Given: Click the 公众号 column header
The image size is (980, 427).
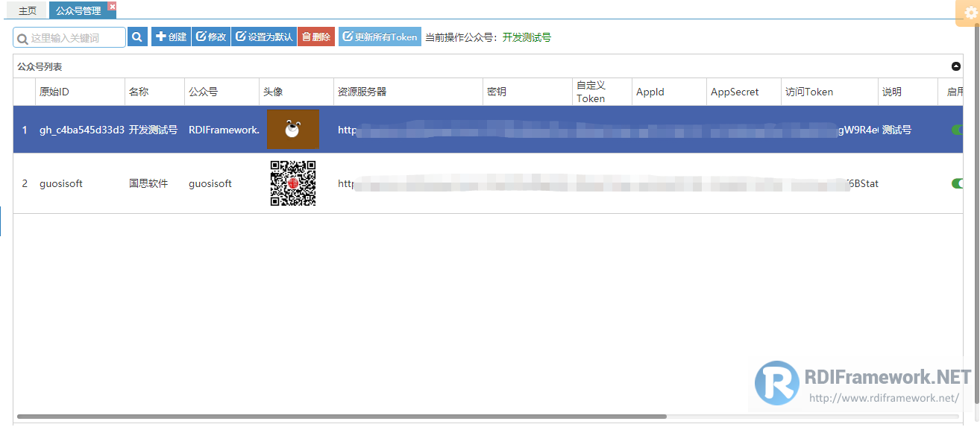Looking at the screenshot, I should pyautogui.click(x=222, y=92).
